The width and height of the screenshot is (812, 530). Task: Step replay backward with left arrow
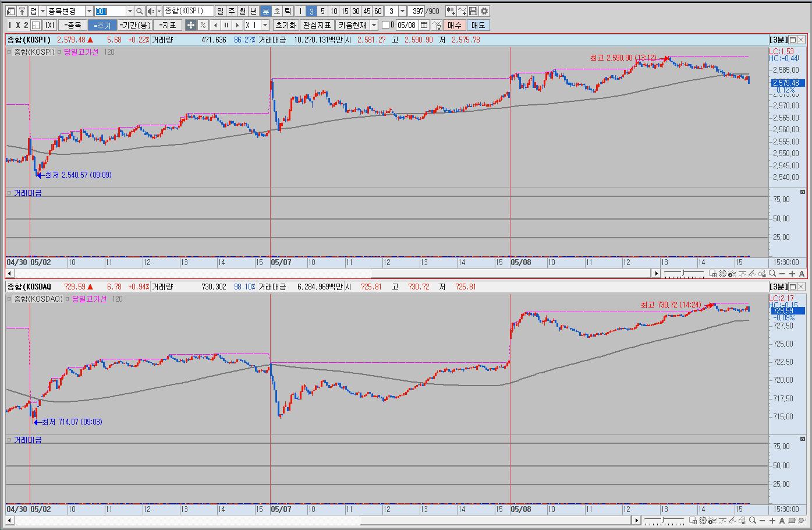(215, 25)
